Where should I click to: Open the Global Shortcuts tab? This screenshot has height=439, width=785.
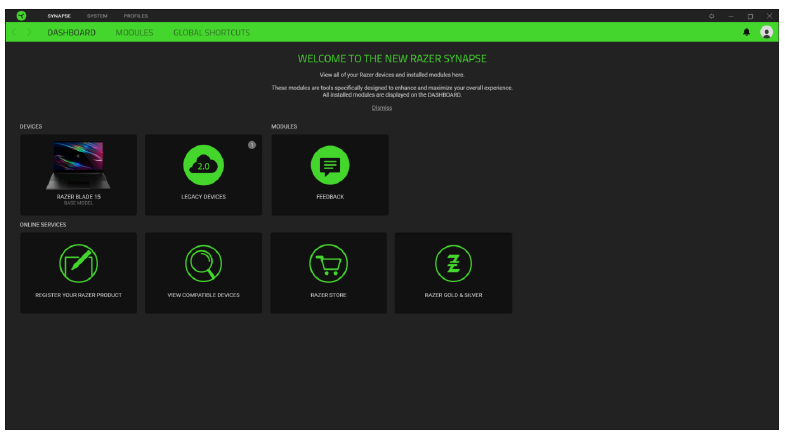coord(211,33)
